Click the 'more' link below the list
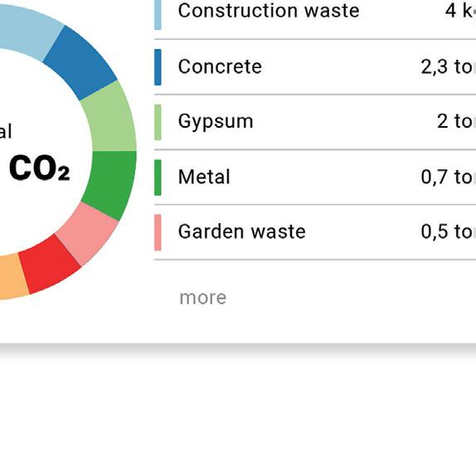Image resolution: width=476 pixels, height=467 pixels. 203,298
